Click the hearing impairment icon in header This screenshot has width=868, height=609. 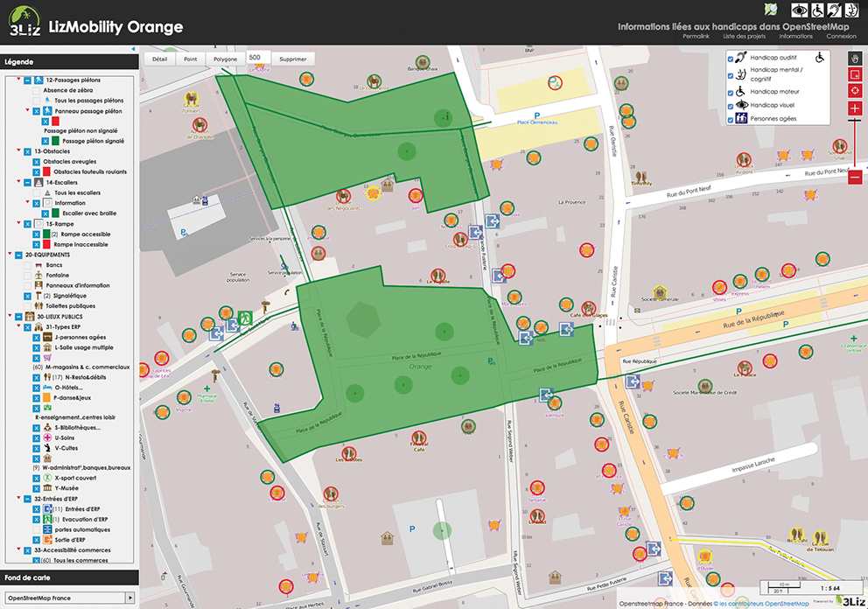[834, 10]
